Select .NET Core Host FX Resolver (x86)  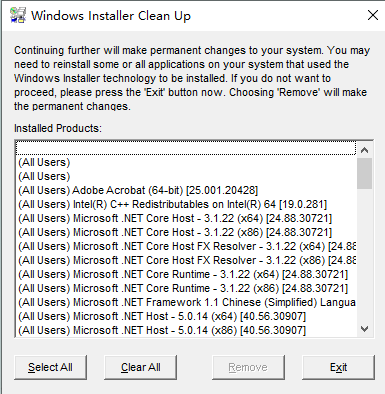click(186, 260)
